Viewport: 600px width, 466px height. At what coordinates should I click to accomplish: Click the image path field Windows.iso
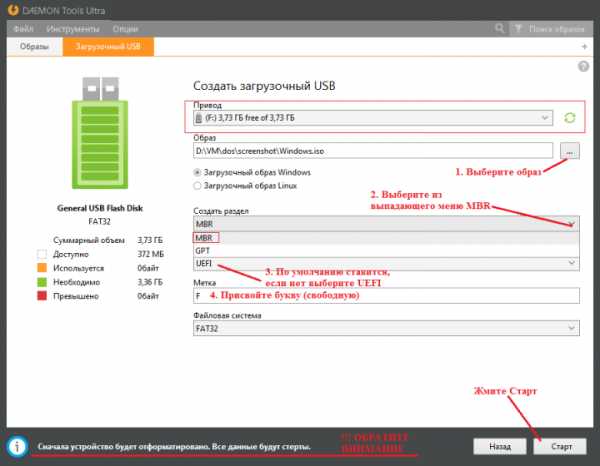(x=373, y=151)
